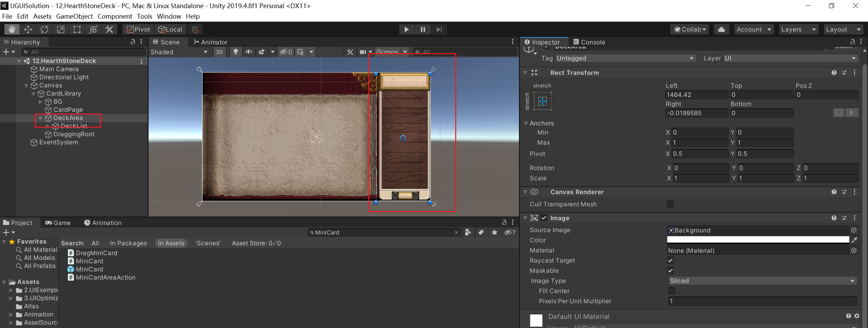Filter search to All
The image size is (868, 328).
coord(95,243)
